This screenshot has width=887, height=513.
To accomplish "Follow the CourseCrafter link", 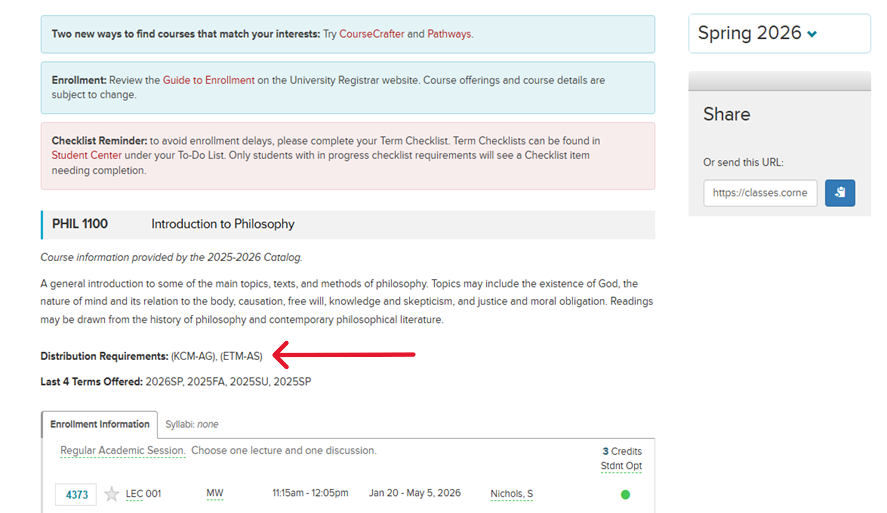I will point(372,34).
